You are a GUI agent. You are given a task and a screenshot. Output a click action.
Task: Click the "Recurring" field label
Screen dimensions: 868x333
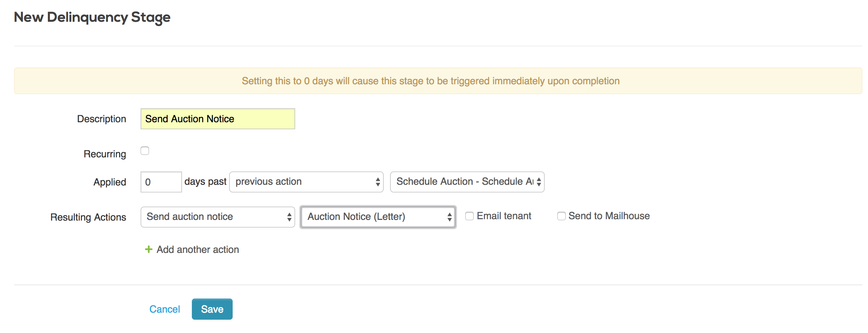(105, 154)
